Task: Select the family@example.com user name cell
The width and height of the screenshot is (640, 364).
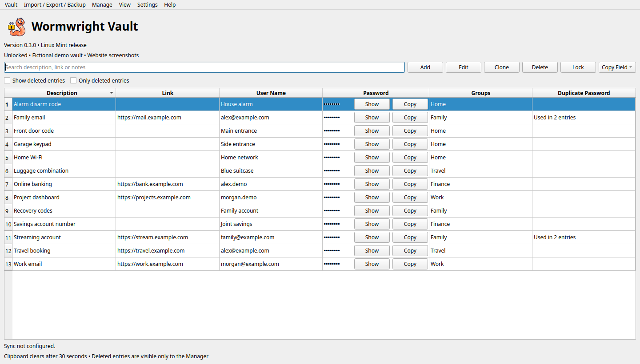Action: pos(271,237)
